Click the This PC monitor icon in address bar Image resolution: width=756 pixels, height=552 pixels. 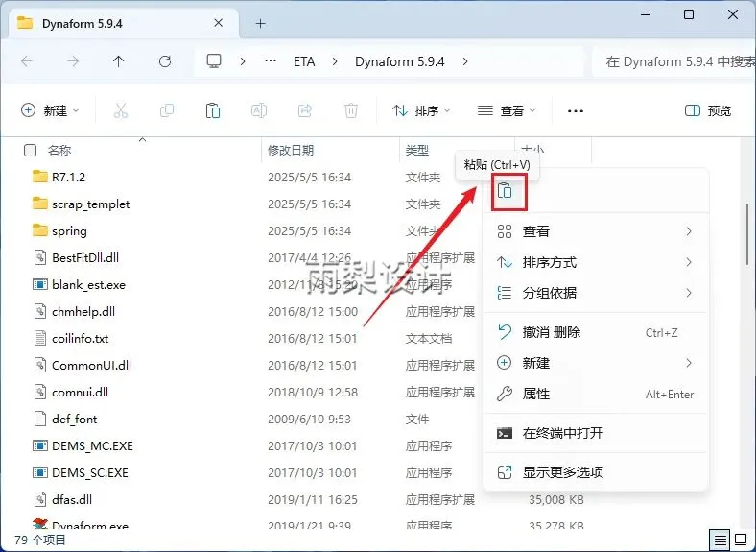tap(214, 61)
